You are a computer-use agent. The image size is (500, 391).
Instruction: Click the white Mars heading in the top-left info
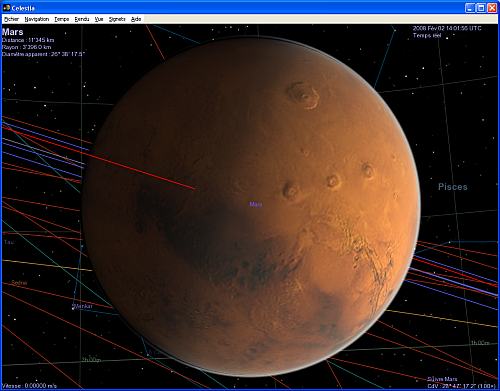pyautogui.click(x=13, y=32)
